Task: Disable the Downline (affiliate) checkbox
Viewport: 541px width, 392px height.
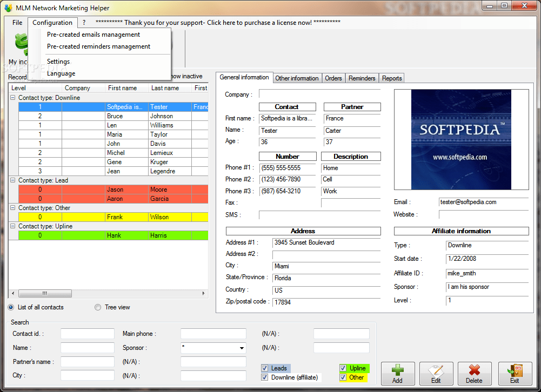Action: click(265, 378)
